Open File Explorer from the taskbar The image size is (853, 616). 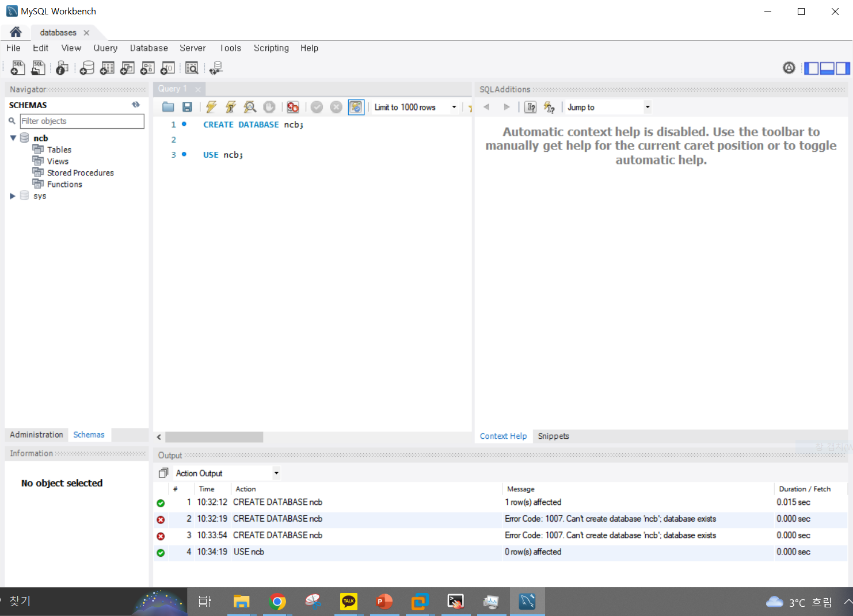tap(241, 602)
